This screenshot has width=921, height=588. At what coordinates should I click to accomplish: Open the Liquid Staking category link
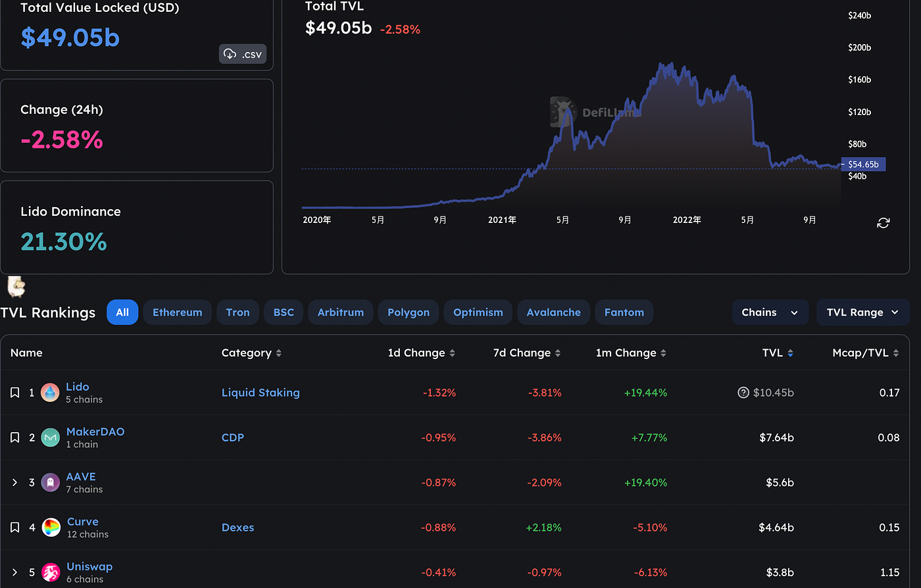(x=261, y=393)
